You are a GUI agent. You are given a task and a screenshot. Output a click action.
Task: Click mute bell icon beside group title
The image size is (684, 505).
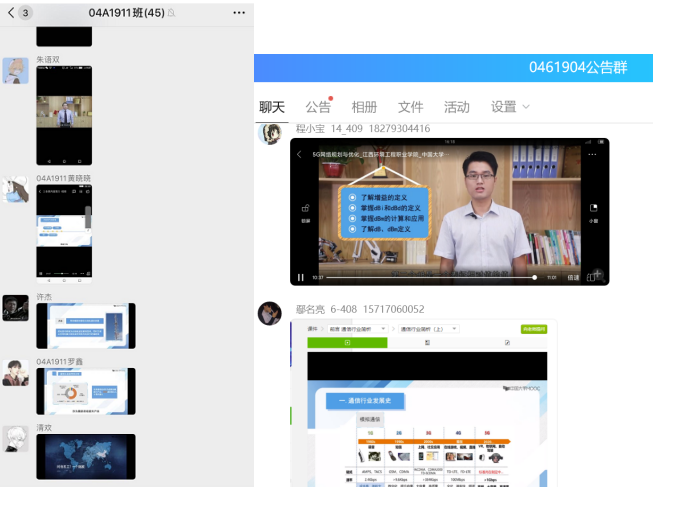click(171, 13)
